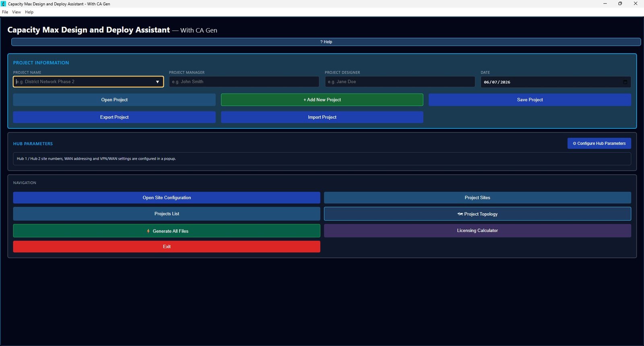Open the calendar picker icon in Date field
The image size is (644, 346).
click(625, 82)
